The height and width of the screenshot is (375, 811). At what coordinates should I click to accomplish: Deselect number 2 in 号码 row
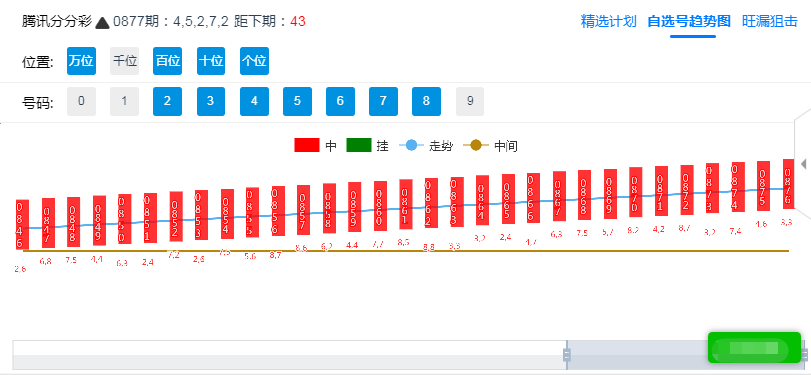[x=168, y=101]
